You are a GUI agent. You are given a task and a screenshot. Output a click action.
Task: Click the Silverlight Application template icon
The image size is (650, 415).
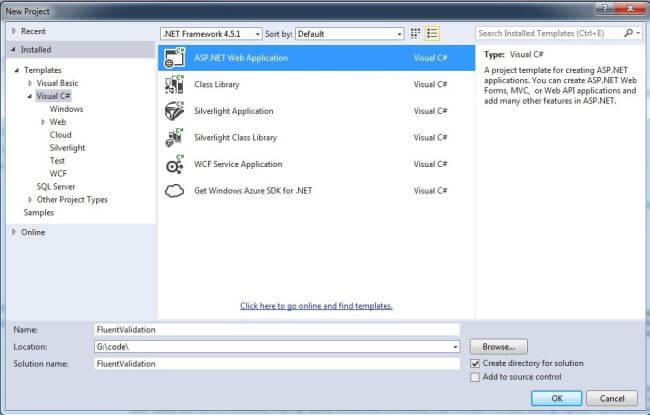point(175,111)
